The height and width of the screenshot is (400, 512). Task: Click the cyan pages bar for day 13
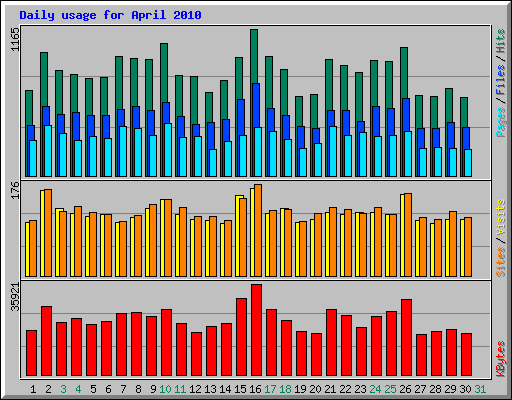(213, 163)
